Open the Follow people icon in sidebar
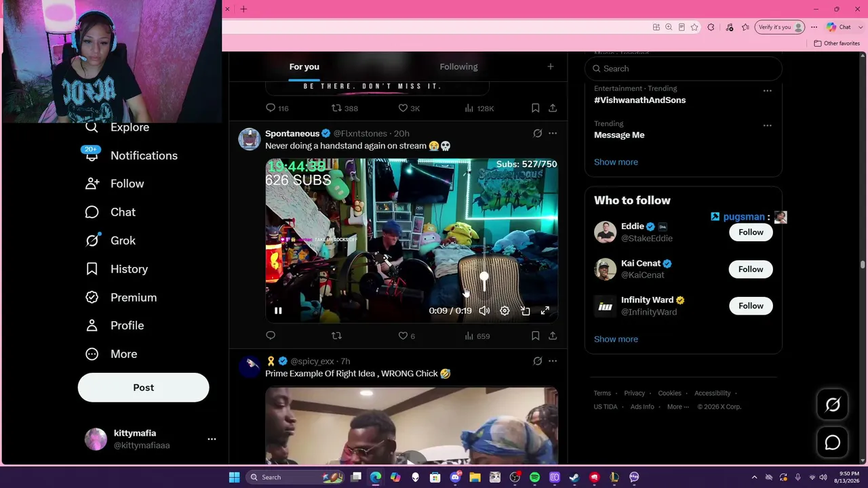The image size is (868, 488). (92, 184)
